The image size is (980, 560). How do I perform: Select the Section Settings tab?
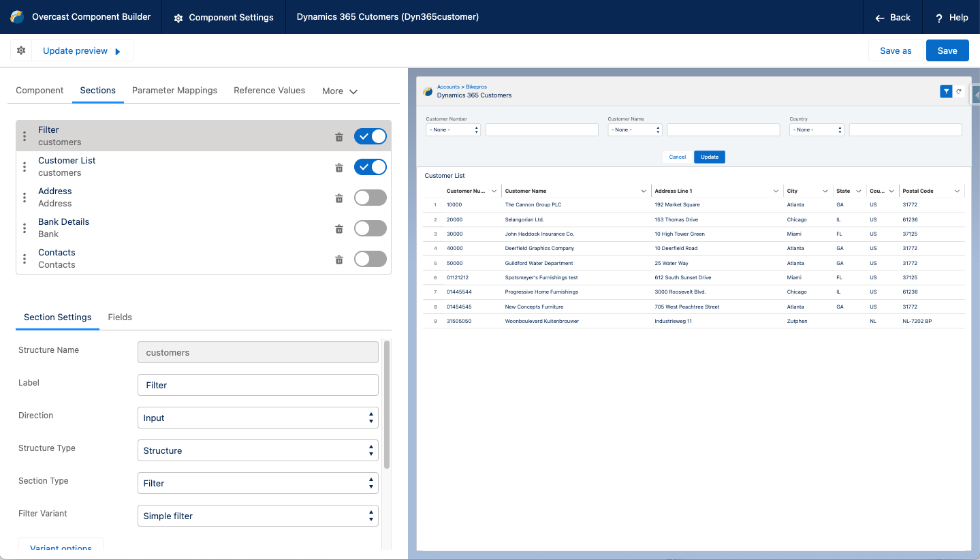click(58, 317)
